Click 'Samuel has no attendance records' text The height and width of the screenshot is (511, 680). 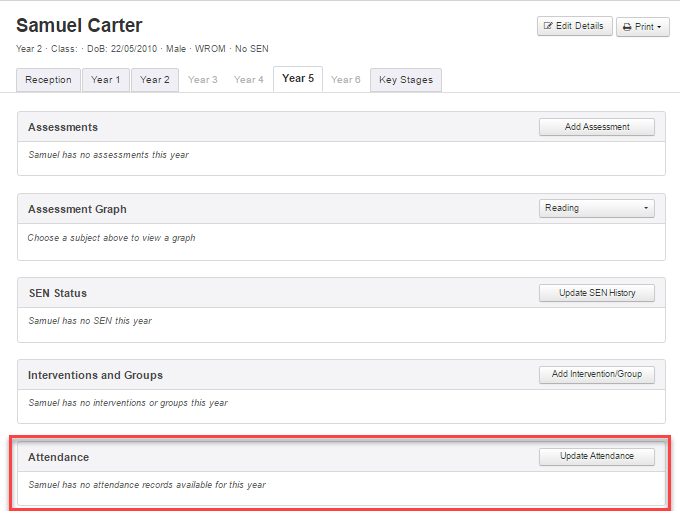pos(147,485)
